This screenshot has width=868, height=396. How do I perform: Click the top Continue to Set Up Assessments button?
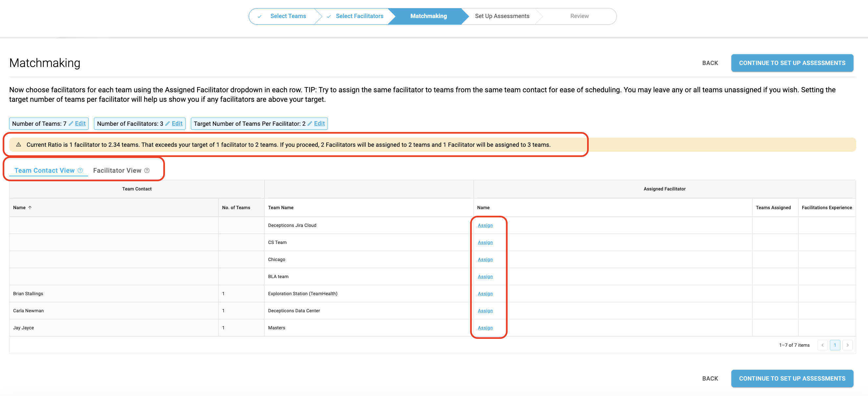click(x=792, y=63)
